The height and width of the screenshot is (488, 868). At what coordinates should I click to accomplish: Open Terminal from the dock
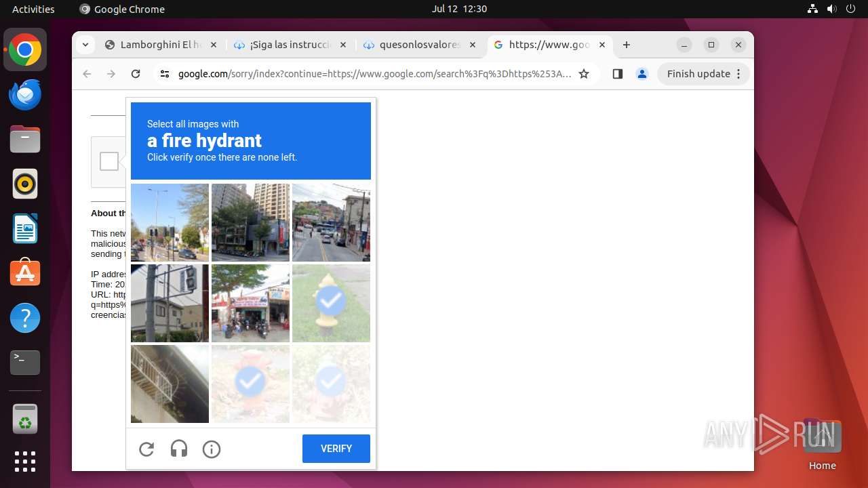coord(25,363)
